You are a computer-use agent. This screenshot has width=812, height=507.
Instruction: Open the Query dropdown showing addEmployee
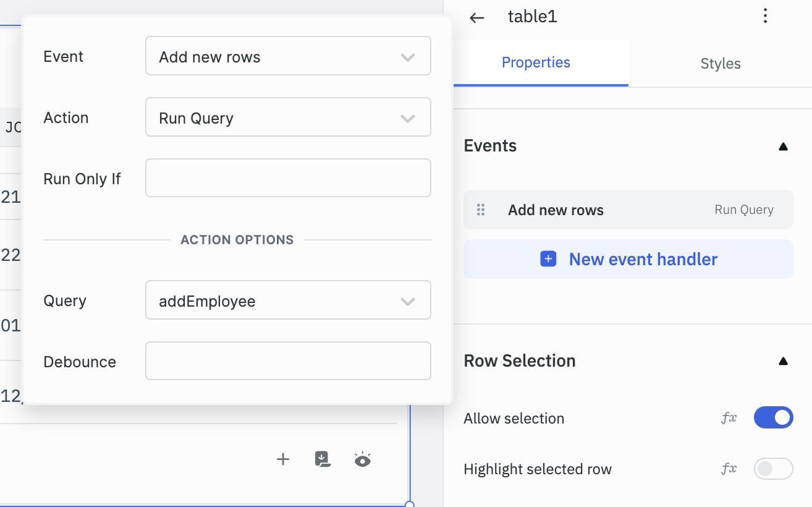287,300
